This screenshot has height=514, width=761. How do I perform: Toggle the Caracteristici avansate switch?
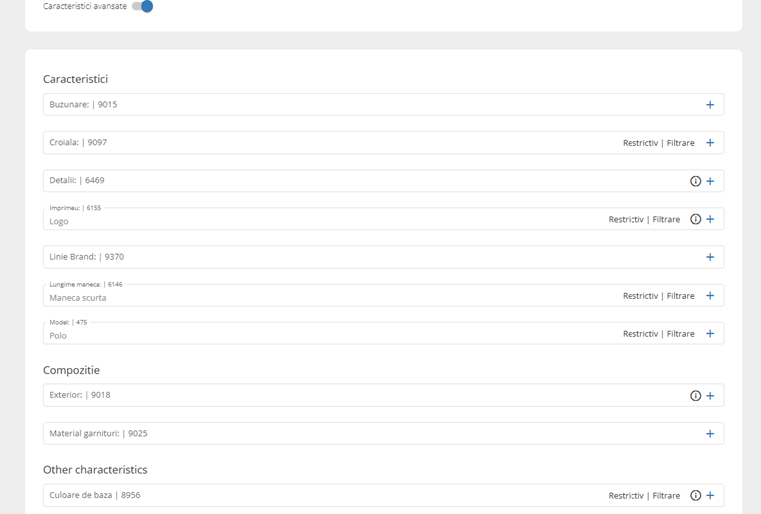coord(143,6)
